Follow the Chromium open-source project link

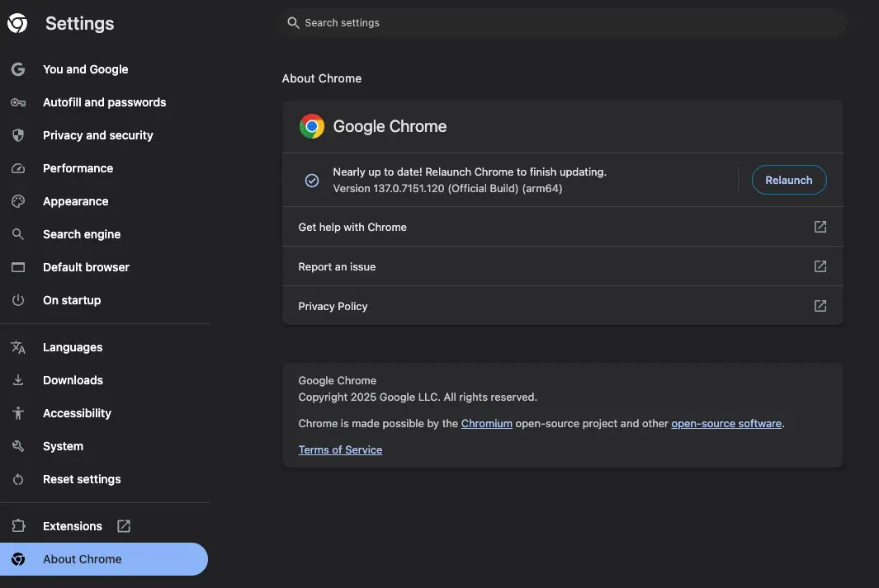[487, 423]
